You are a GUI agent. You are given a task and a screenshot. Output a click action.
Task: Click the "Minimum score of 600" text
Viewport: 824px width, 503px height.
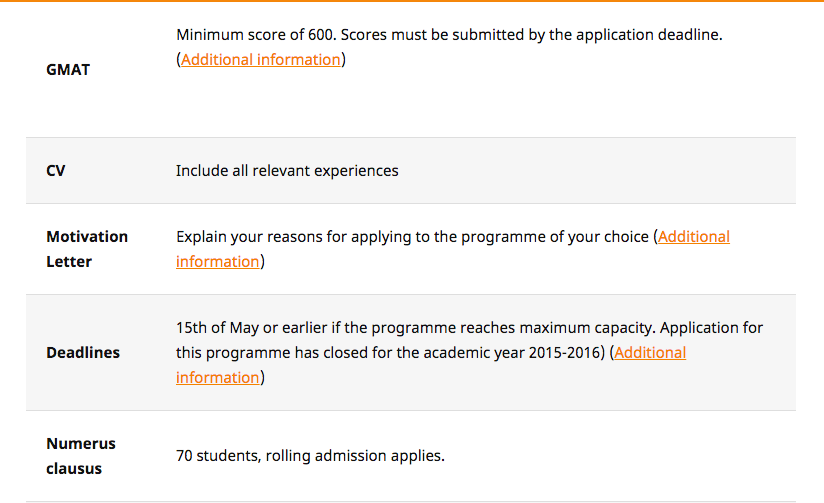[x=254, y=35]
